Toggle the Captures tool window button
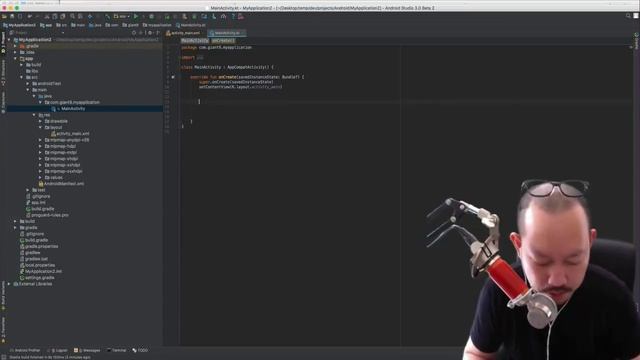 (3, 102)
